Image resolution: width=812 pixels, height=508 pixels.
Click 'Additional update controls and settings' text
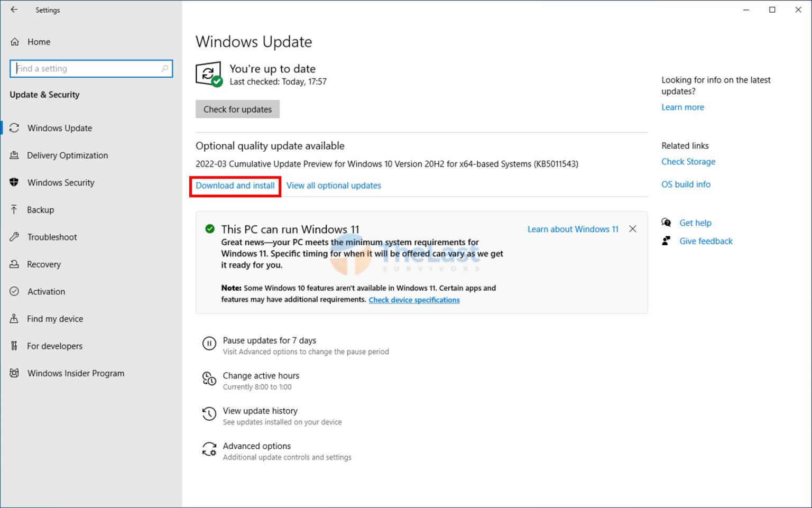(287, 457)
